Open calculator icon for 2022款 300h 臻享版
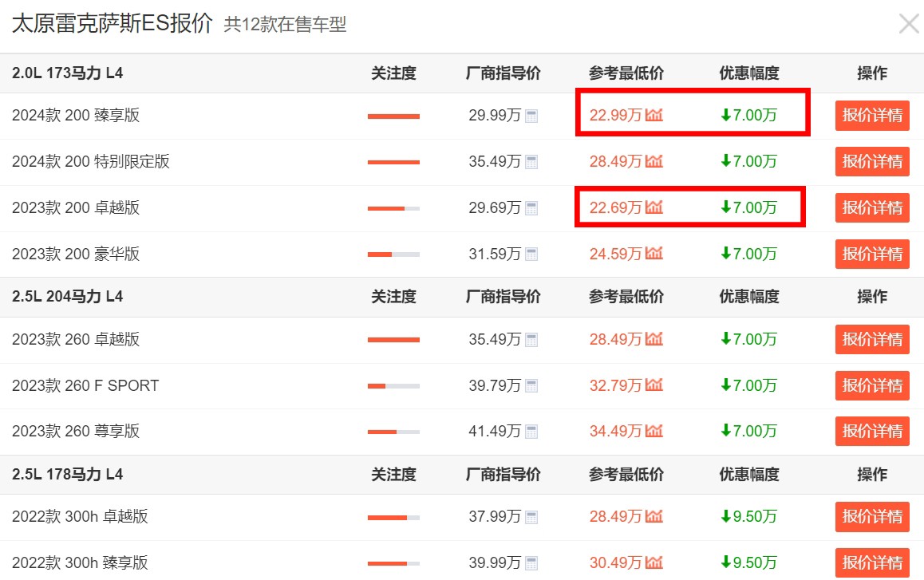 (x=531, y=563)
